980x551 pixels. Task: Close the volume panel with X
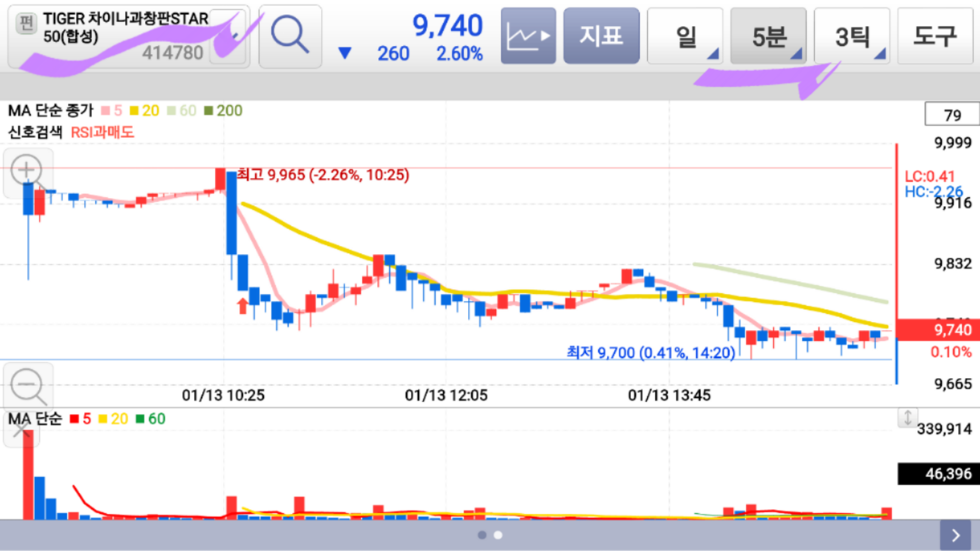pyautogui.click(x=20, y=430)
